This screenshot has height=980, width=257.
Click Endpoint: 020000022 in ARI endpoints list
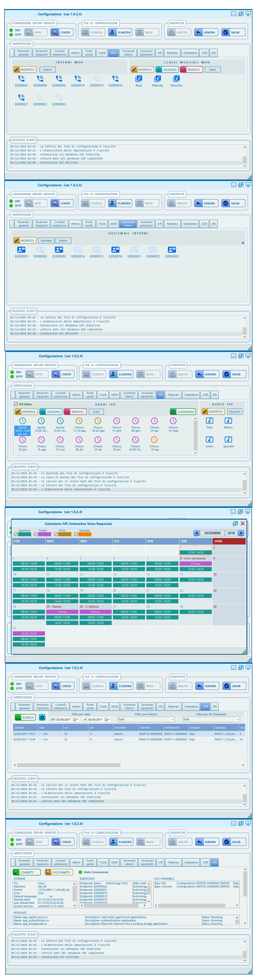pyautogui.click(x=94, y=886)
